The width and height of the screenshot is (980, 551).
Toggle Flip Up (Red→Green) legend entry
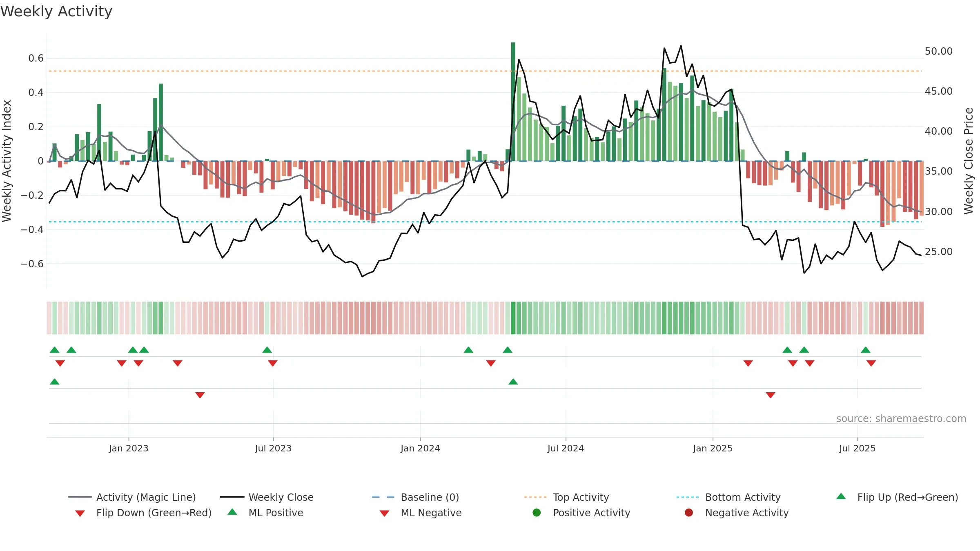(897, 497)
